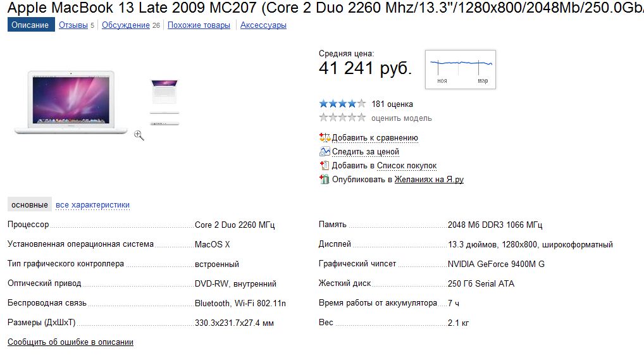Show все характеристики link
Viewport: 644px width, 360px height.
coord(92,205)
